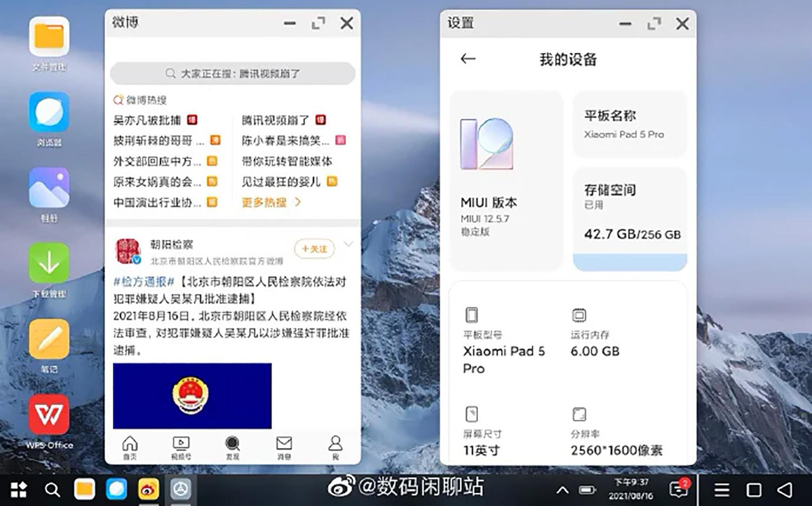
Task: Launch 文件管理 file manager from desktop
Action: [x=49, y=38]
